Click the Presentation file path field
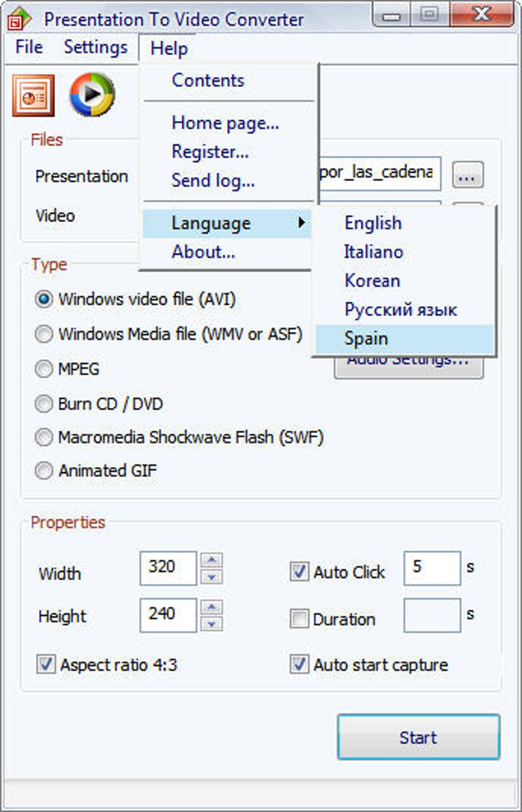 (380, 174)
